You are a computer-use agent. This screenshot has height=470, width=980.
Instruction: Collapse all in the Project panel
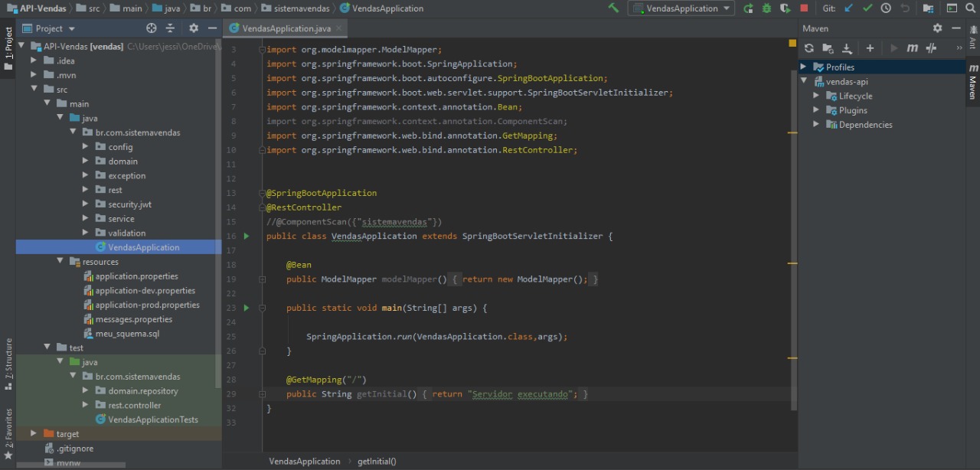coord(170,28)
